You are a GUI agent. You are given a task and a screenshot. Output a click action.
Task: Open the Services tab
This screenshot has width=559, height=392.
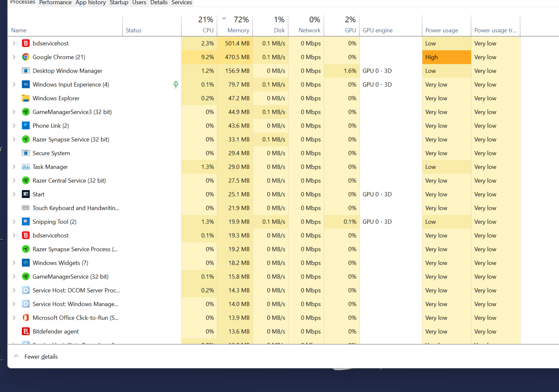pos(182,2)
